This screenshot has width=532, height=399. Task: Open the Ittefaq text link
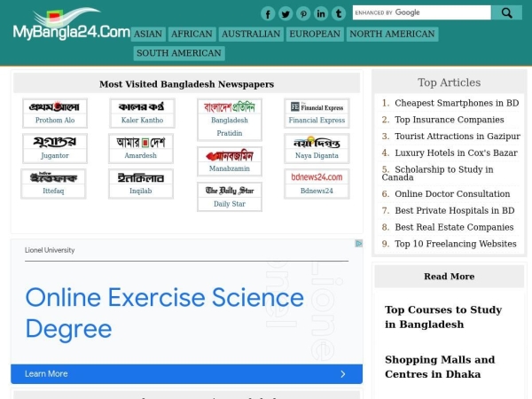tap(53, 191)
